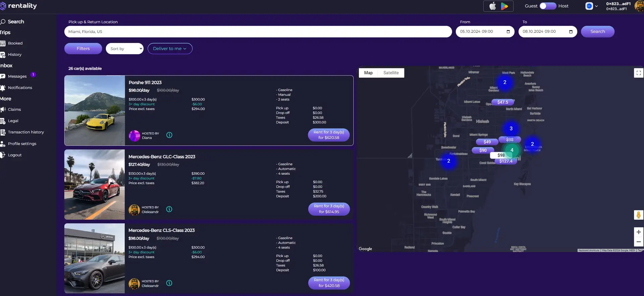Click the Pick up location input field

point(258,32)
